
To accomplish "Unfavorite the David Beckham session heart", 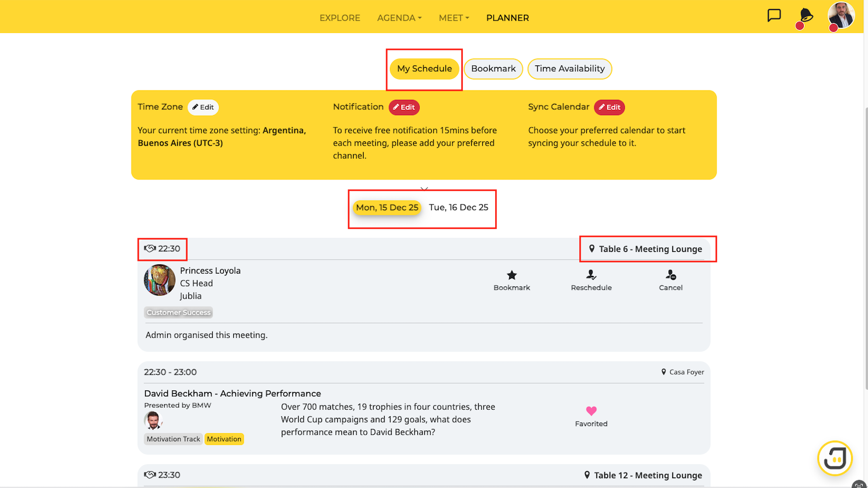I will (x=591, y=411).
